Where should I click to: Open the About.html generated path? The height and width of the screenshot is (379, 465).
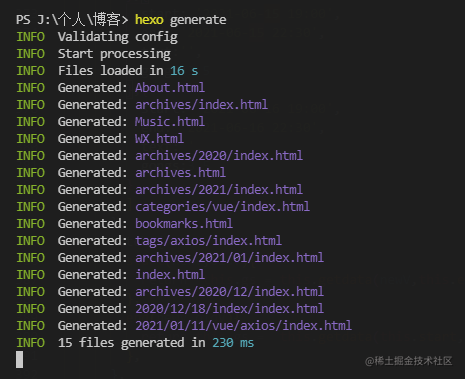pos(170,88)
